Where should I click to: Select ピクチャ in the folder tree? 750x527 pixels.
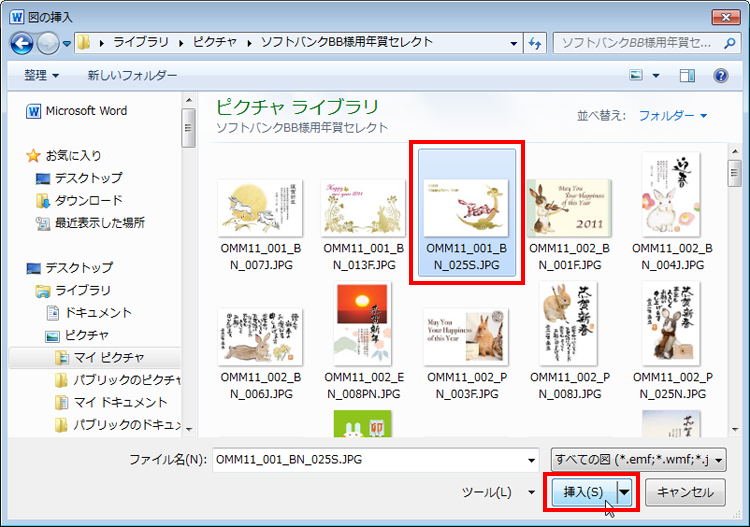click(77, 335)
